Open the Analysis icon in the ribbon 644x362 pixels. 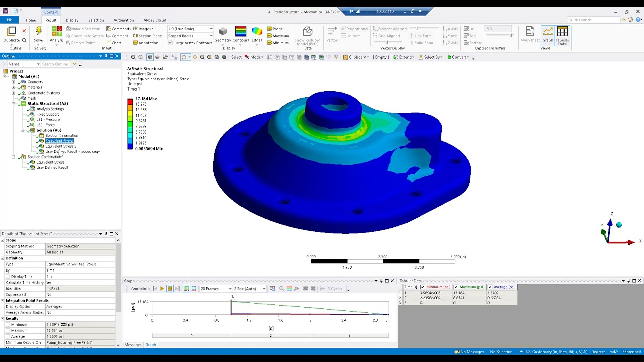(57, 31)
